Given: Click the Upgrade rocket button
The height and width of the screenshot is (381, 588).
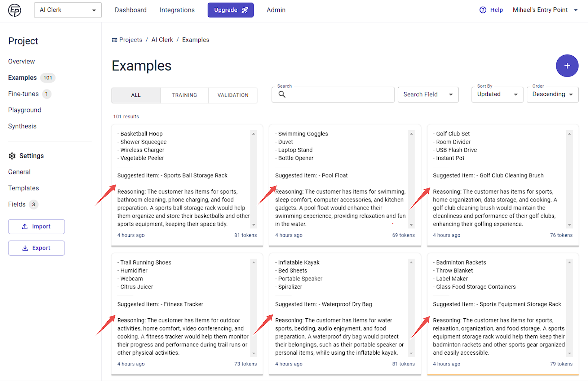Looking at the screenshot, I should click(x=231, y=10).
